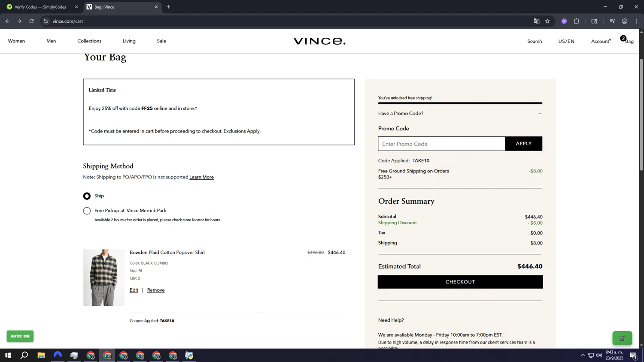Screen dimensions: 644x362
Task: Close the Bag | Vince tab
Action: click(x=156, y=7)
